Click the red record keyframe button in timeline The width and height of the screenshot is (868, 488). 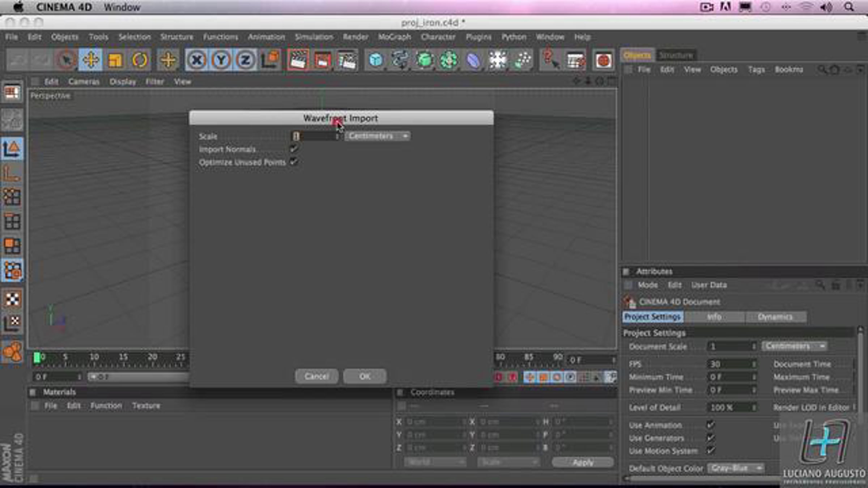pyautogui.click(x=498, y=377)
